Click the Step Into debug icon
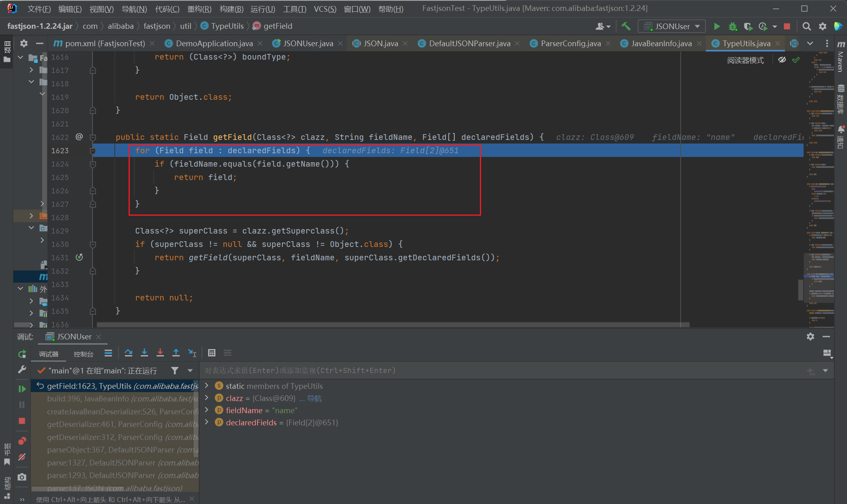Viewport: 847px width, 504px height. [x=144, y=353]
